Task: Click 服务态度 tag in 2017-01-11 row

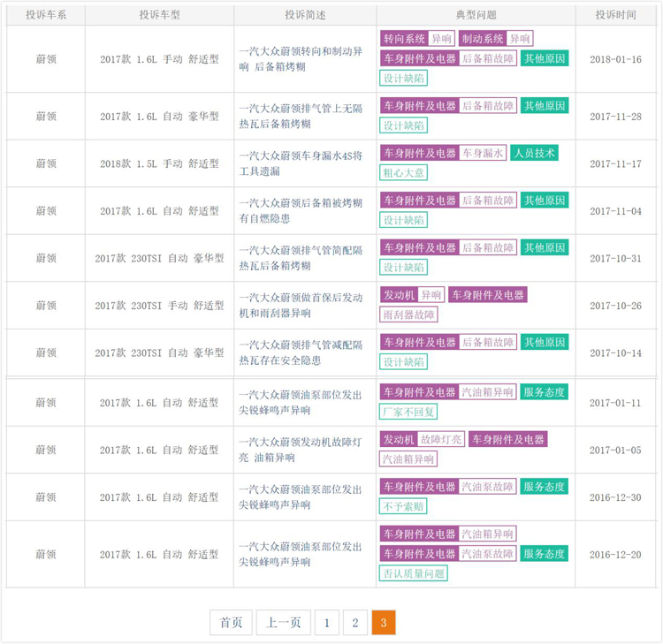Action: tap(544, 391)
